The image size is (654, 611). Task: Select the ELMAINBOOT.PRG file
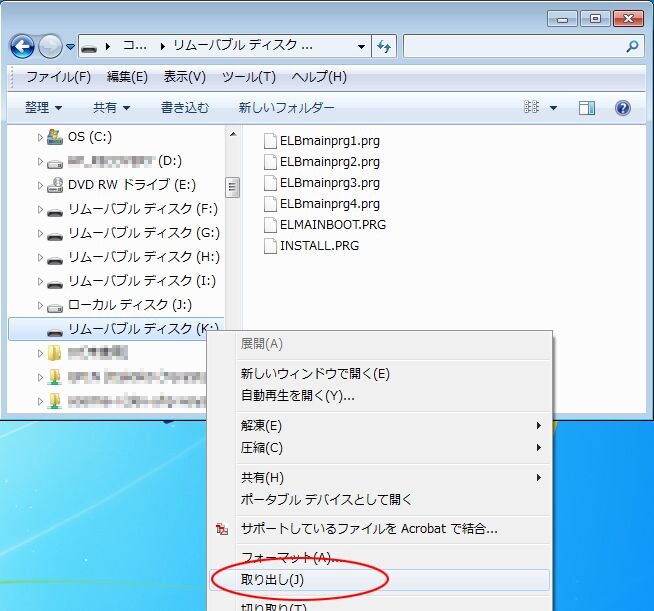click(x=332, y=225)
